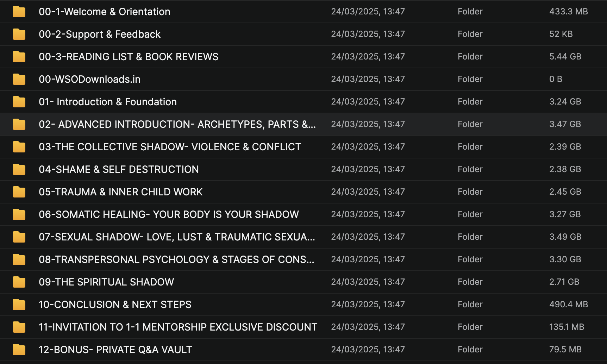
Task: Select 08-TRANSPERSONAL PSYCHOLOGY & STAGES folder name
Action: [176, 259]
